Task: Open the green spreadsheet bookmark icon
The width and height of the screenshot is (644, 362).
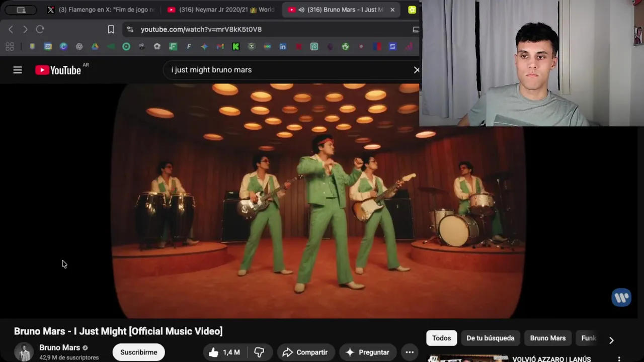Action: (173, 47)
